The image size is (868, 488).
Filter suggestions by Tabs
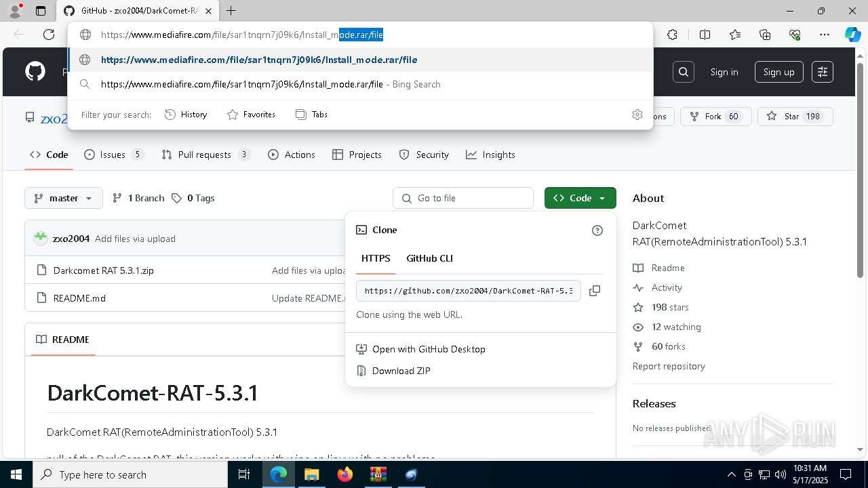312,115
